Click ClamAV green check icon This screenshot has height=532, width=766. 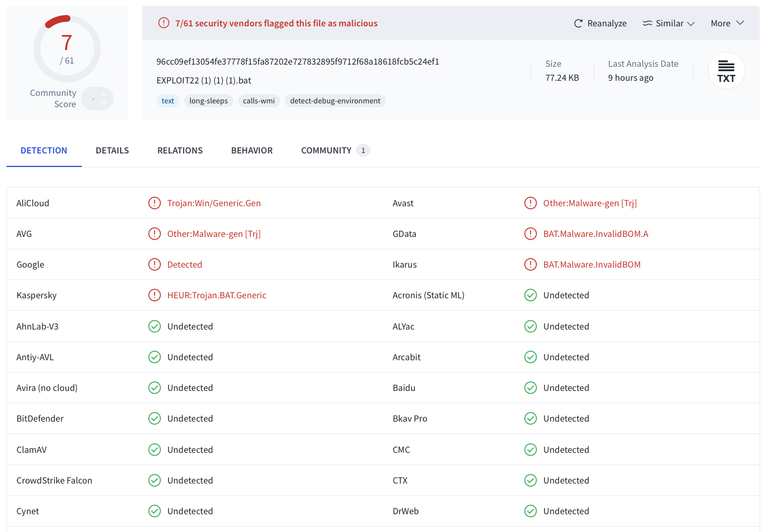[155, 450]
